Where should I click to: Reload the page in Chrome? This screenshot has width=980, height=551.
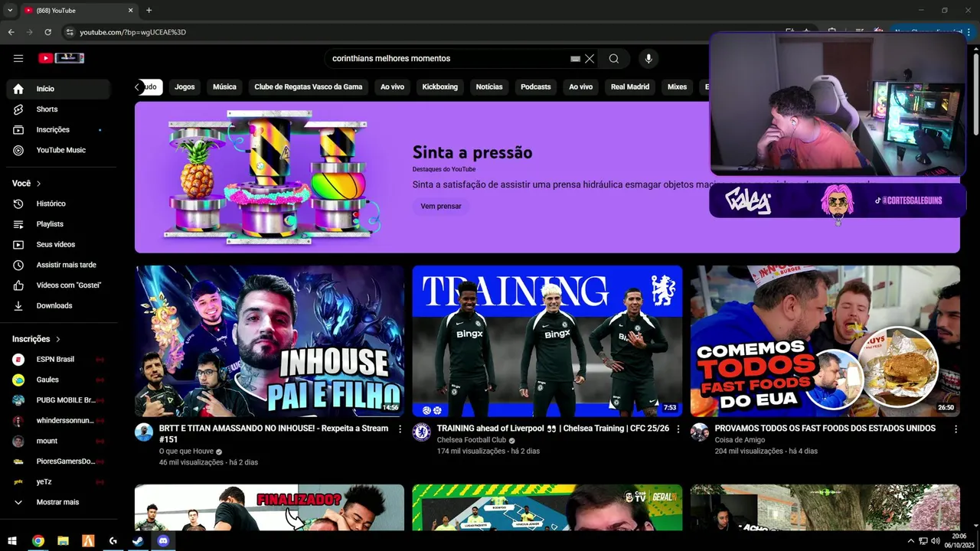(47, 32)
